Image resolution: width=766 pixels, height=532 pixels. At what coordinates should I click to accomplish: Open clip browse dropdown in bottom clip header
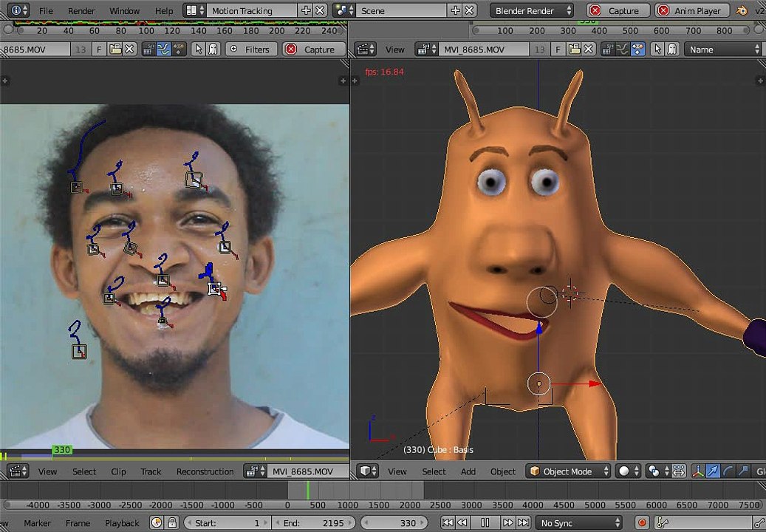click(255, 471)
